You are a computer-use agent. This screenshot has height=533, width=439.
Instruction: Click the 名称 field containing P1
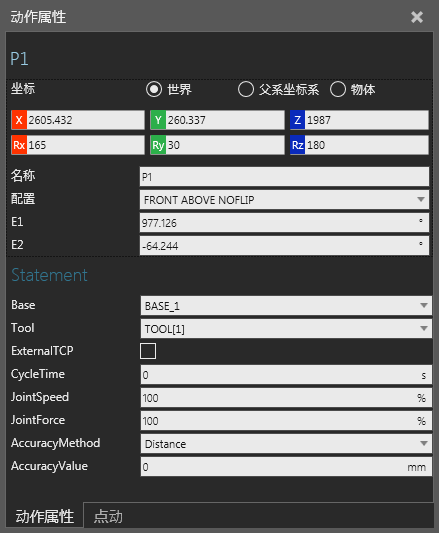284,177
